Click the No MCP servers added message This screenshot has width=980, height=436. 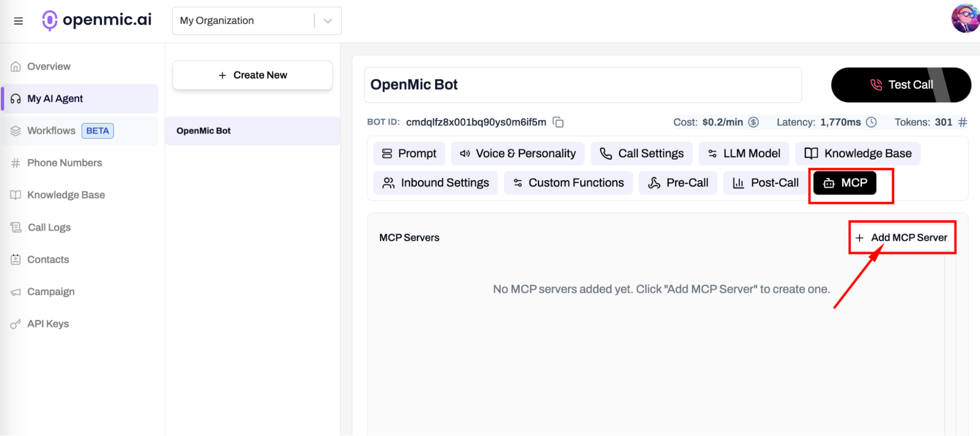coord(661,289)
